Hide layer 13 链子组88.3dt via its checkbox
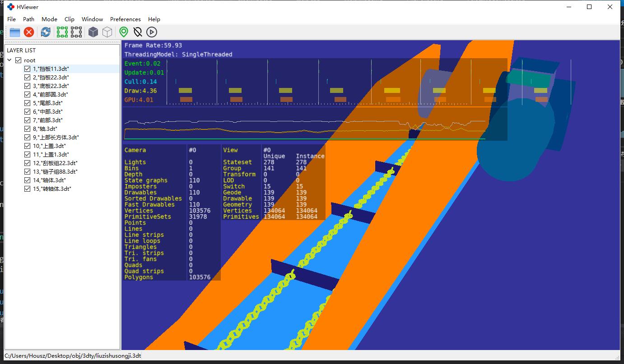 tap(28, 171)
